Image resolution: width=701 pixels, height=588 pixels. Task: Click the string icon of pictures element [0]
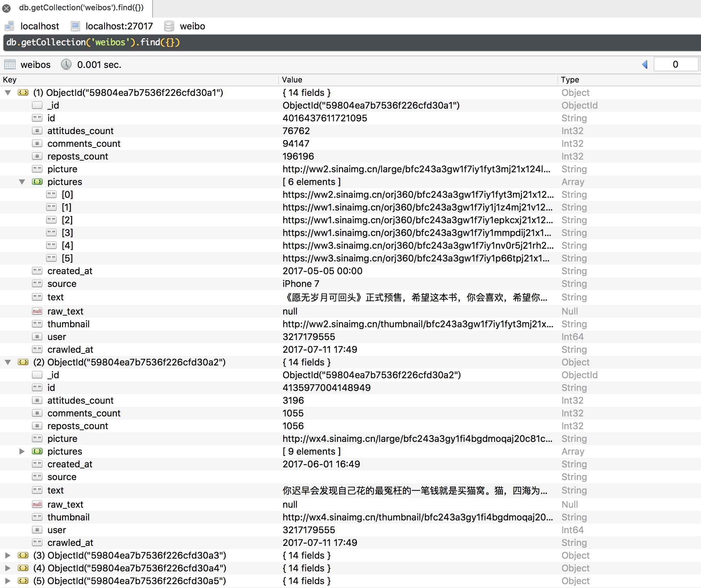51,195
